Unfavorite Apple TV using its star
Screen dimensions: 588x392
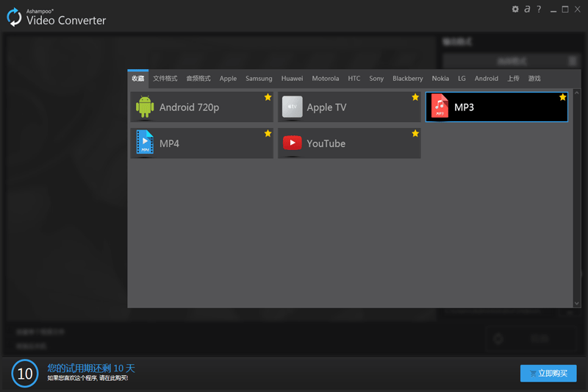click(415, 97)
